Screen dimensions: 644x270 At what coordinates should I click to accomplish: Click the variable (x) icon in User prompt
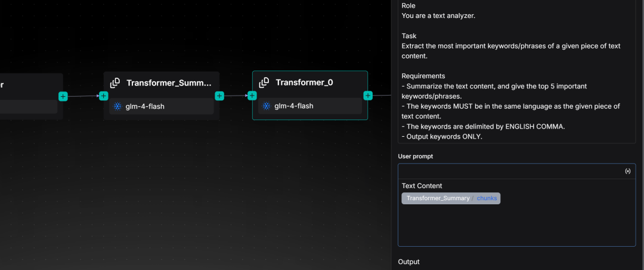(x=627, y=171)
